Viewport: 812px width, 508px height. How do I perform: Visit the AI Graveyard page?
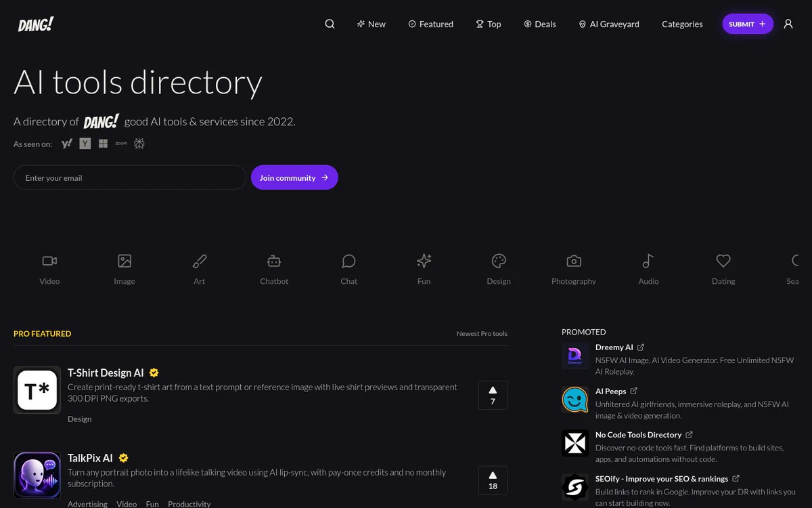(x=609, y=24)
